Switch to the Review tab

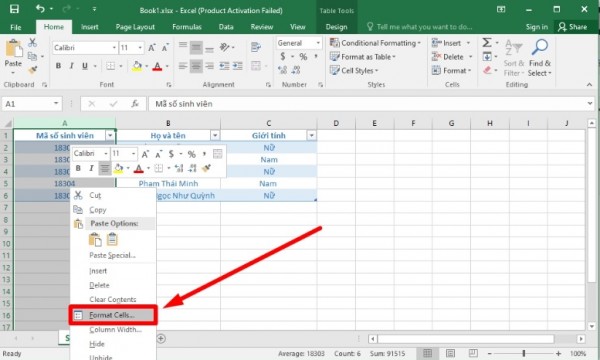262,27
